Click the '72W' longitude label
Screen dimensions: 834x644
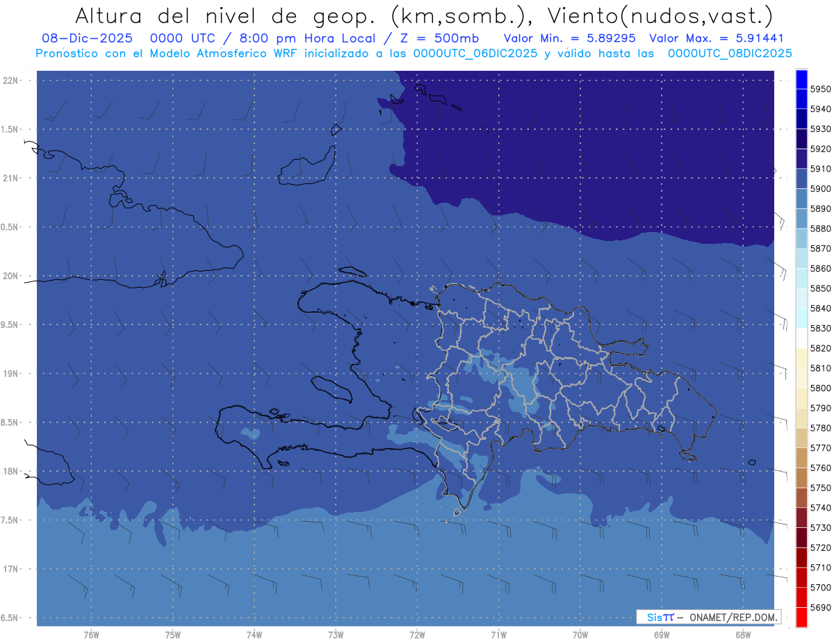(417, 635)
